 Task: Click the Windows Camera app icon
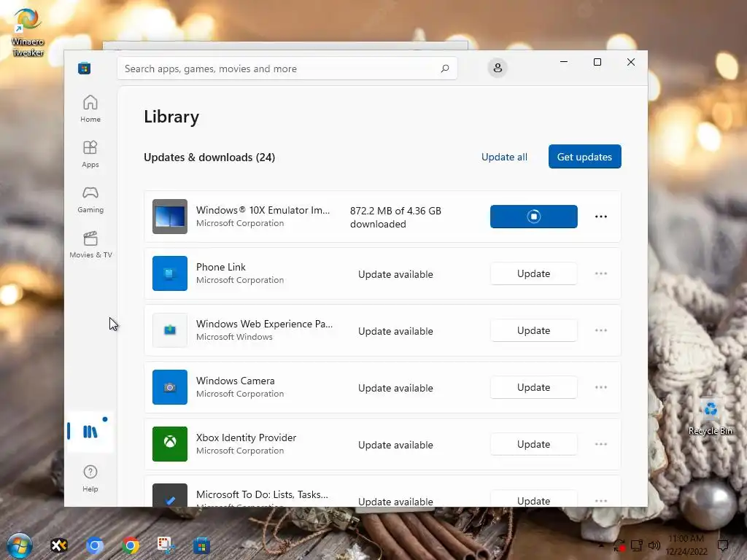click(169, 387)
